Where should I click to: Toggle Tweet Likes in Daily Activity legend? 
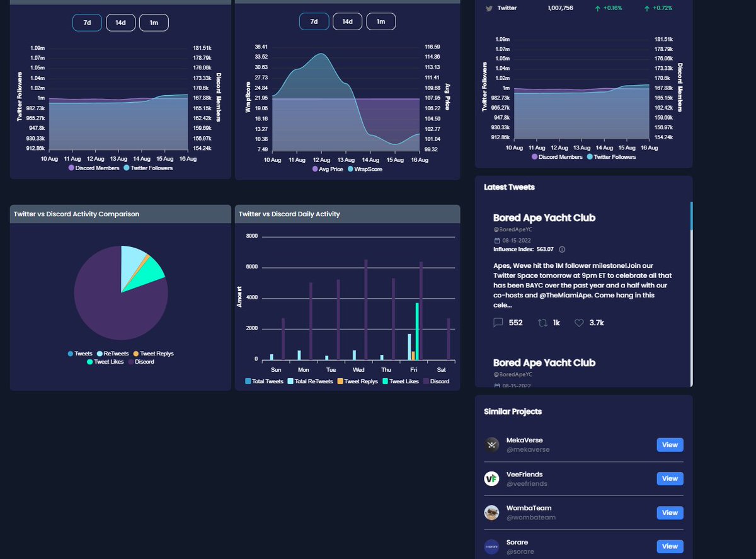(x=401, y=381)
